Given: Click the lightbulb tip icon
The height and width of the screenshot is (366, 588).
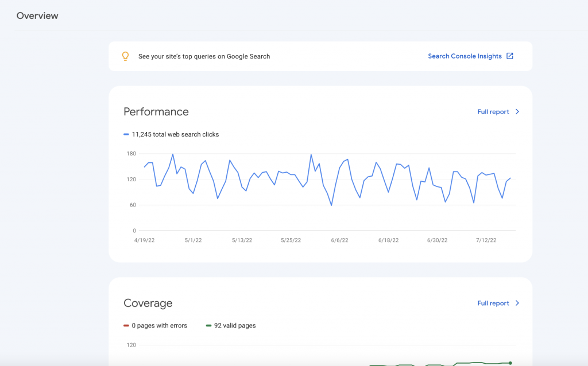Looking at the screenshot, I should [125, 56].
